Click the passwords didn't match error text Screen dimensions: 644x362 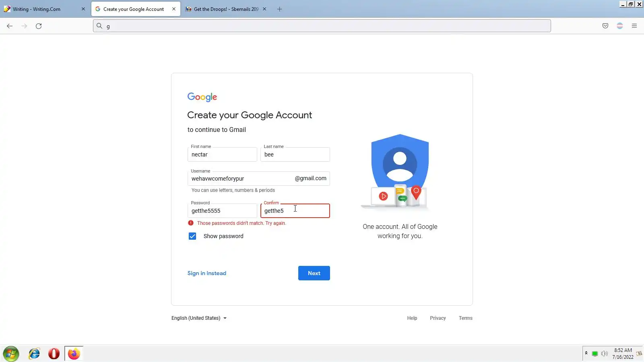pyautogui.click(x=242, y=223)
